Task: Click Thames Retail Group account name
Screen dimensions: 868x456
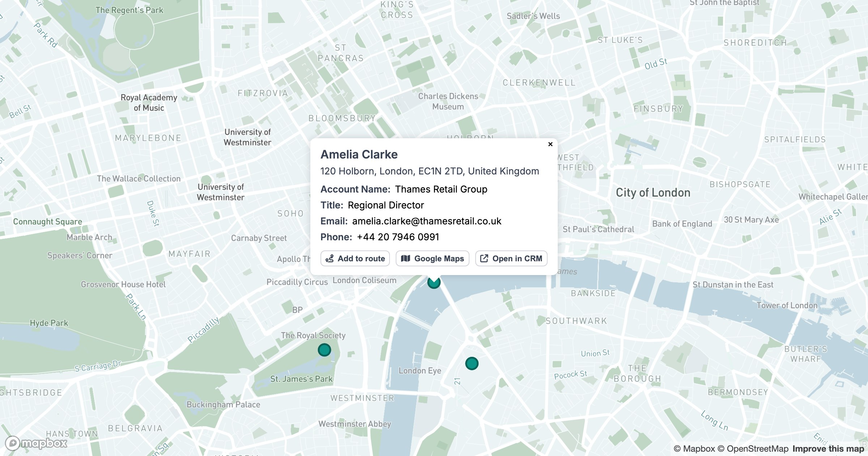Action: coord(441,189)
